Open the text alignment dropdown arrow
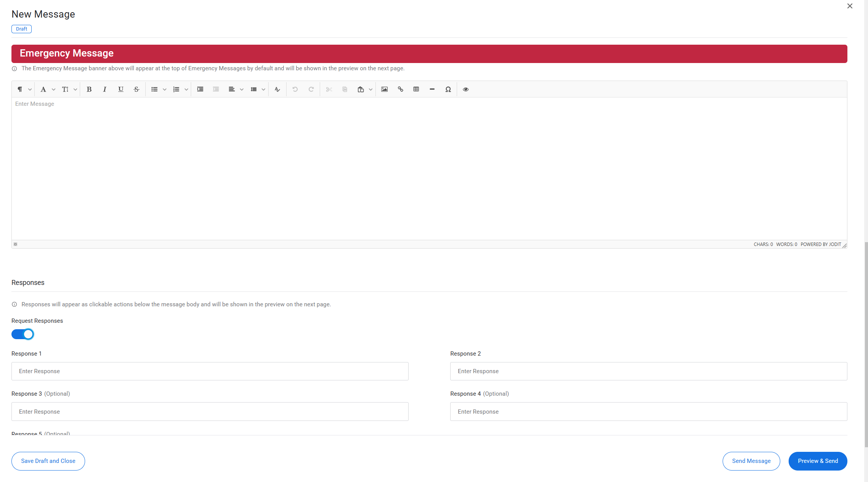The height and width of the screenshot is (482, 868). click(242, 89)
